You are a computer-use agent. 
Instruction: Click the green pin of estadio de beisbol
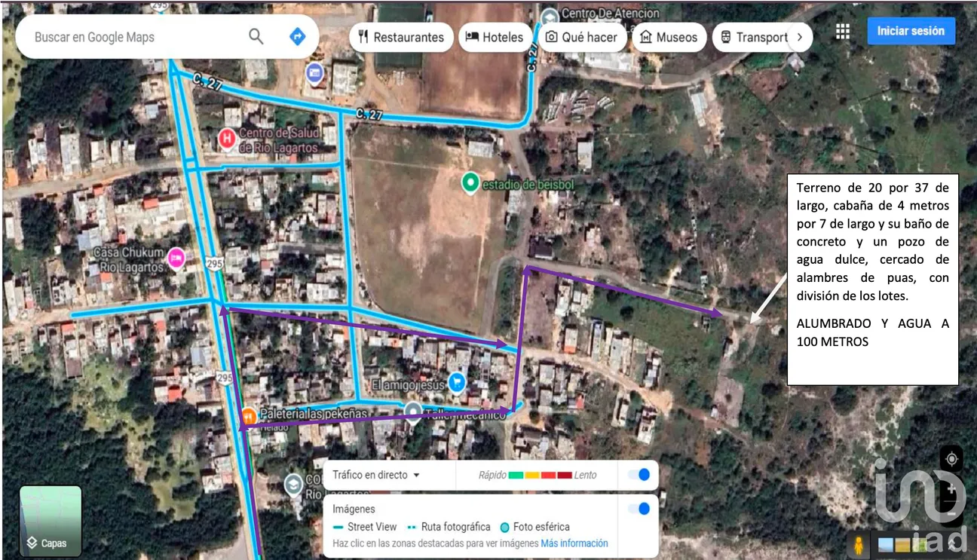pos(470,183)
